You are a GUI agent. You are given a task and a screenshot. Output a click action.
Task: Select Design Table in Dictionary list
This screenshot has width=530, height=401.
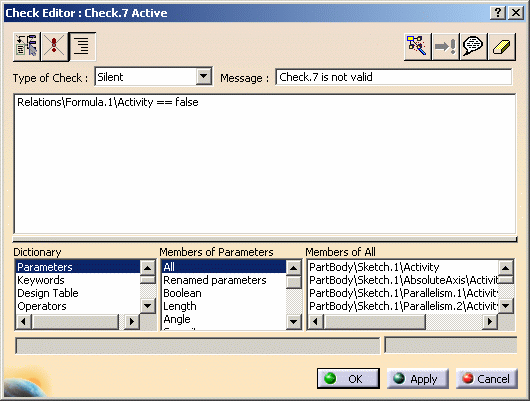(x=48, y=293)
